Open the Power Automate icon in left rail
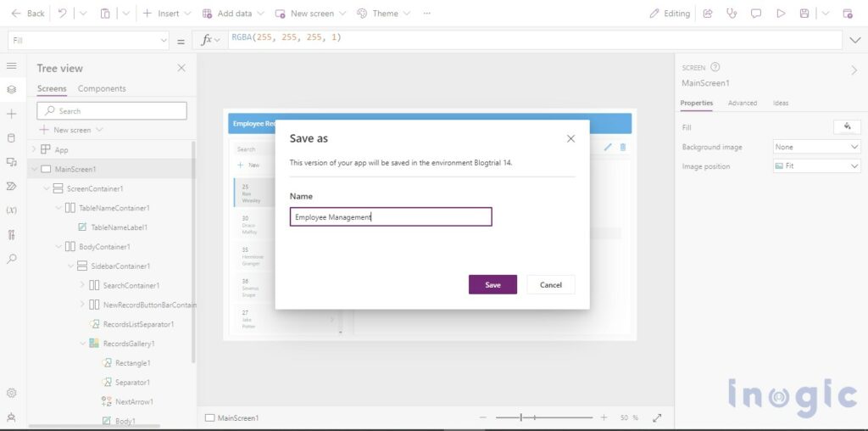This screenshot has width=868, height=431. tap(11, 186)
